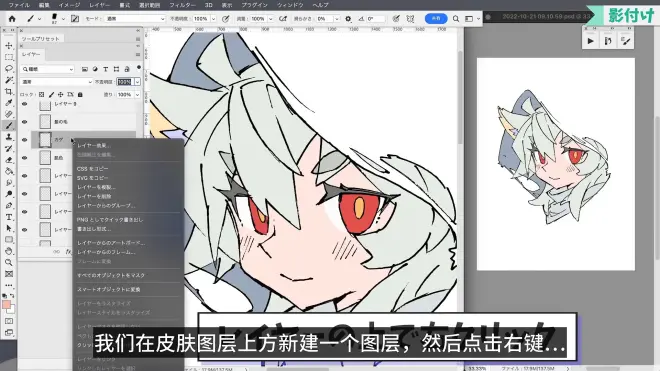Open the ウィンドウ menu

click(x=290, y=5)
